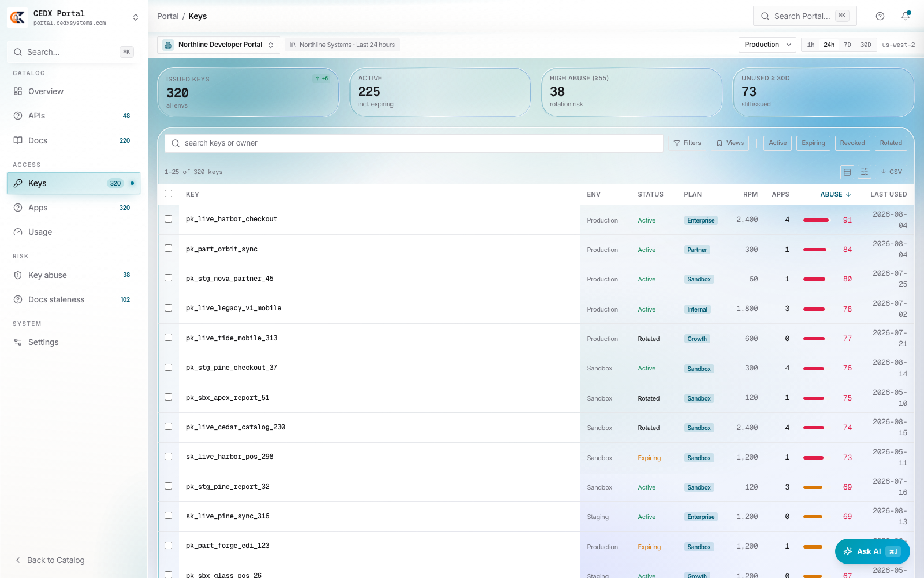Open the Ask AI assistant
The image size is (924, 578).
point(873,551)
